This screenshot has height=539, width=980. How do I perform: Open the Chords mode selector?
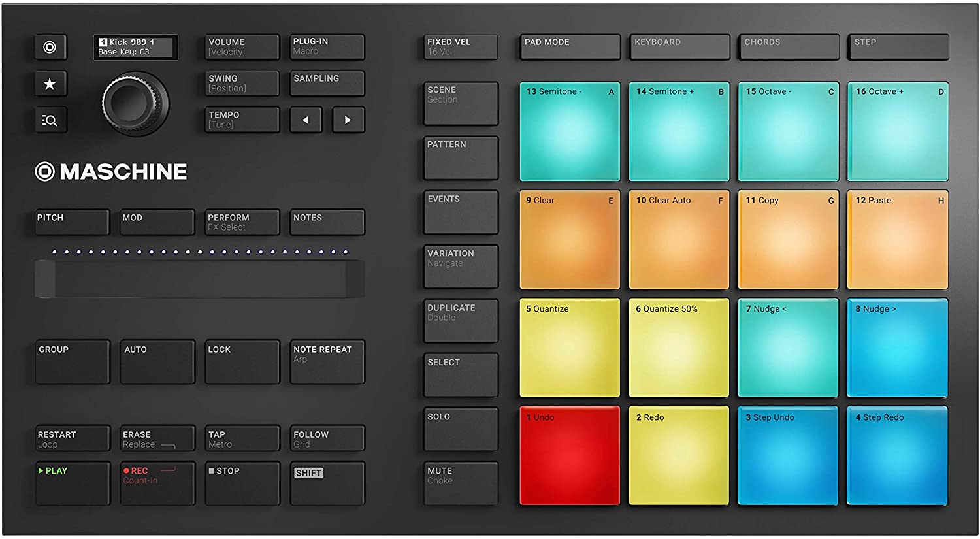click(788, 46)
